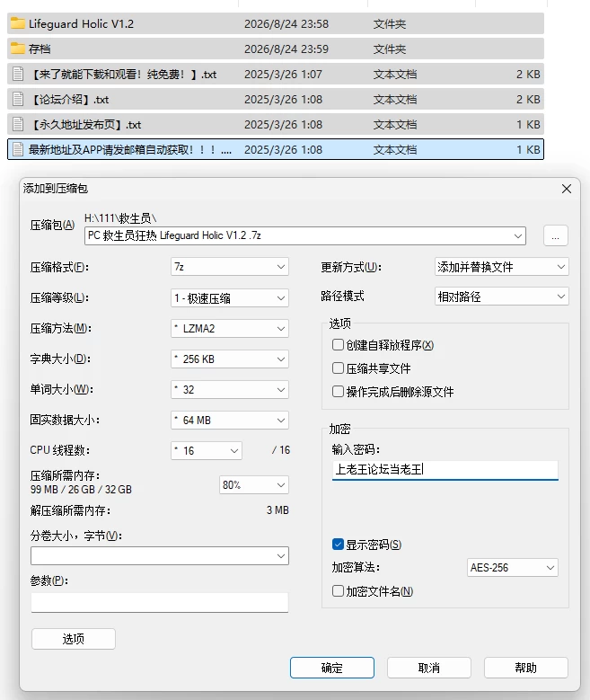The image size is (590, 700).
Task: Open the CPU 线程数 dropdown
Action: click(207, 450)
